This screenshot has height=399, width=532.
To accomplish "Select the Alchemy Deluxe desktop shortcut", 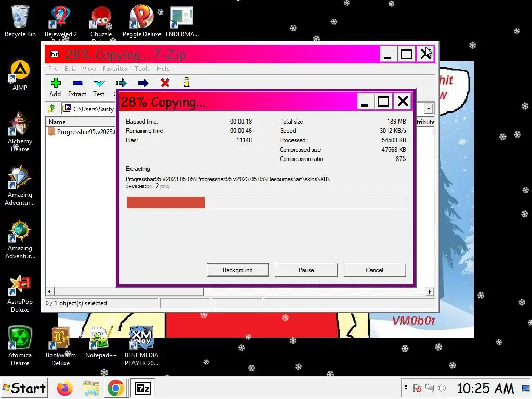I will coord(20,131).
